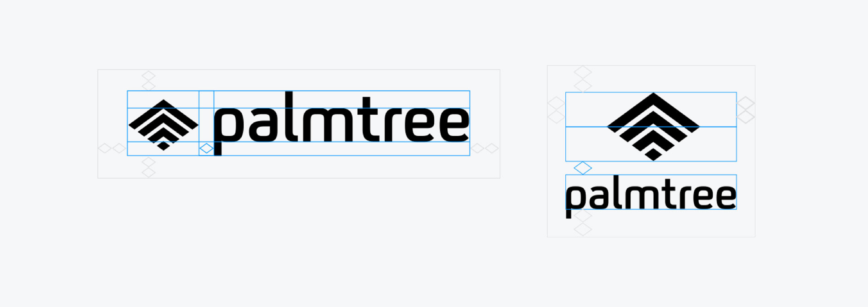Select the blue diamond between stacked emblem and wordmark

(583, 168)
